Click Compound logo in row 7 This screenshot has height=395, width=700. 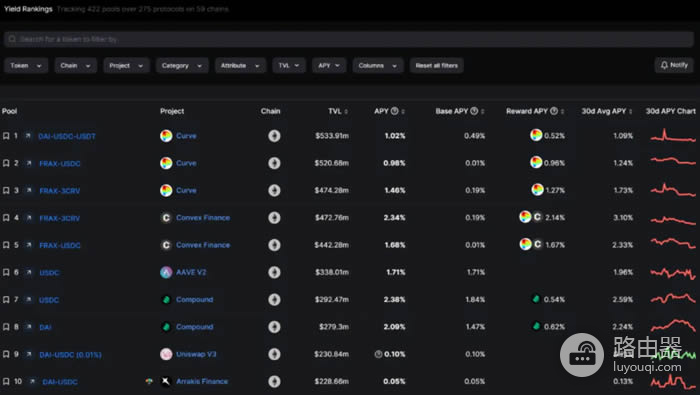[166, 299]
